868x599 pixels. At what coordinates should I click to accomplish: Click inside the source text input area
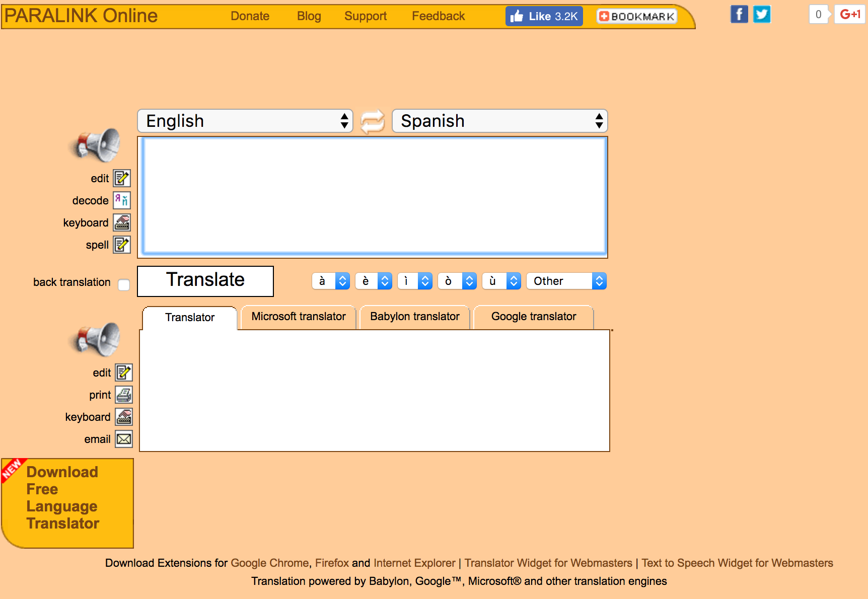pyautogui.click(x=374, y=195)
